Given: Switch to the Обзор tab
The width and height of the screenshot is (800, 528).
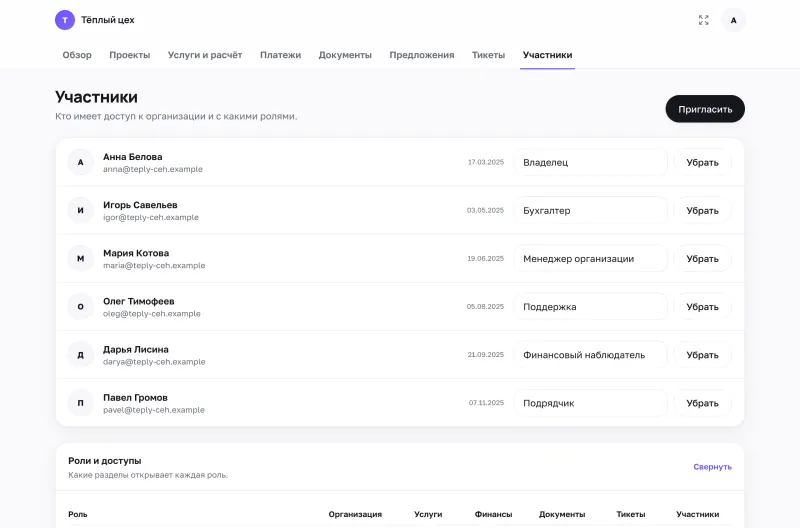Looking at the screenshot, I should pyautogui.click(x=77, y=55).
